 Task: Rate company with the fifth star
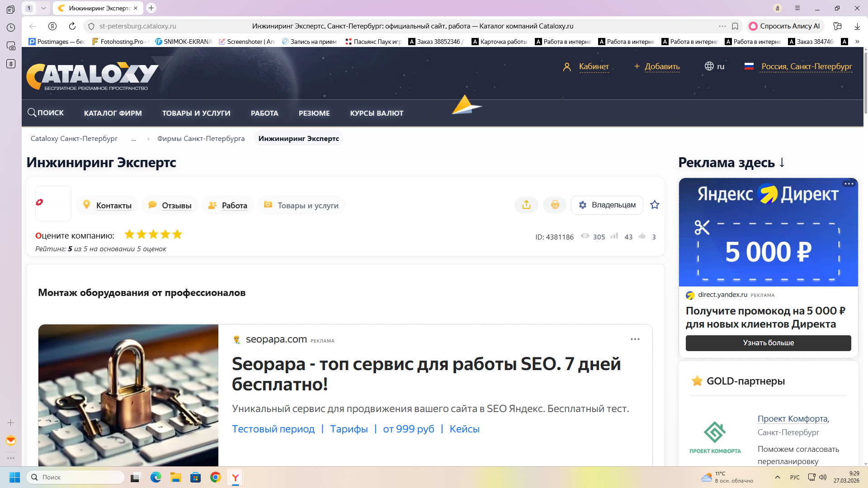coord(177,235)
